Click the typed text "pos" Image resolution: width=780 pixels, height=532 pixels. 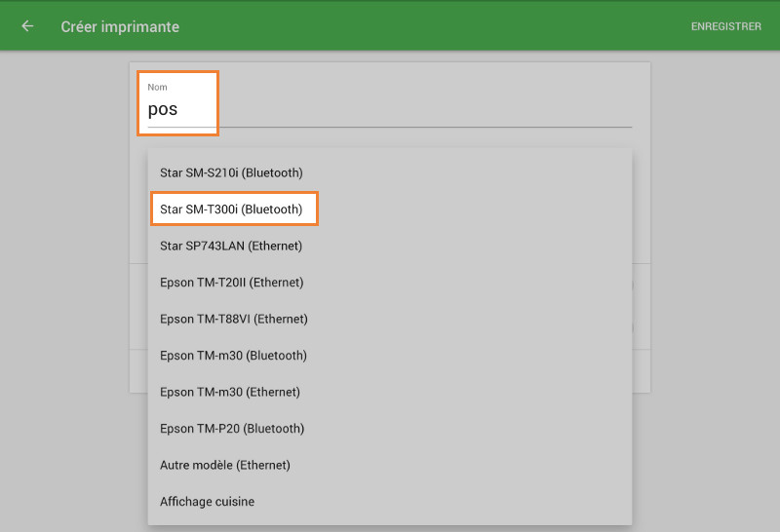tap(163, 109)
